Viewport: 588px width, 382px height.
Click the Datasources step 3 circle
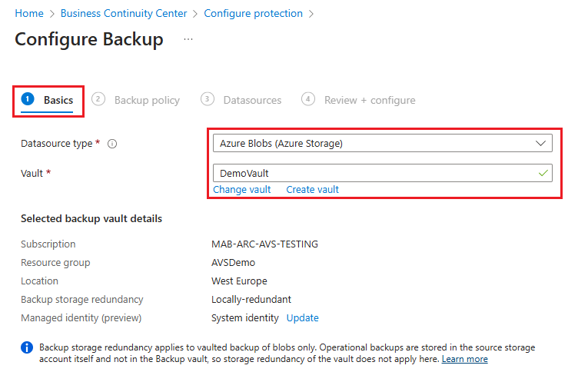pos(208,99)
